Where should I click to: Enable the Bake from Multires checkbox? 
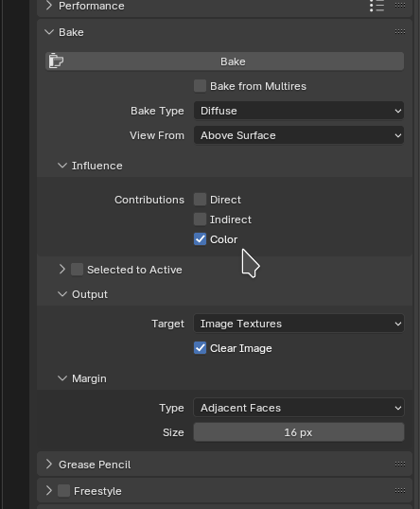tap(200, 86)
